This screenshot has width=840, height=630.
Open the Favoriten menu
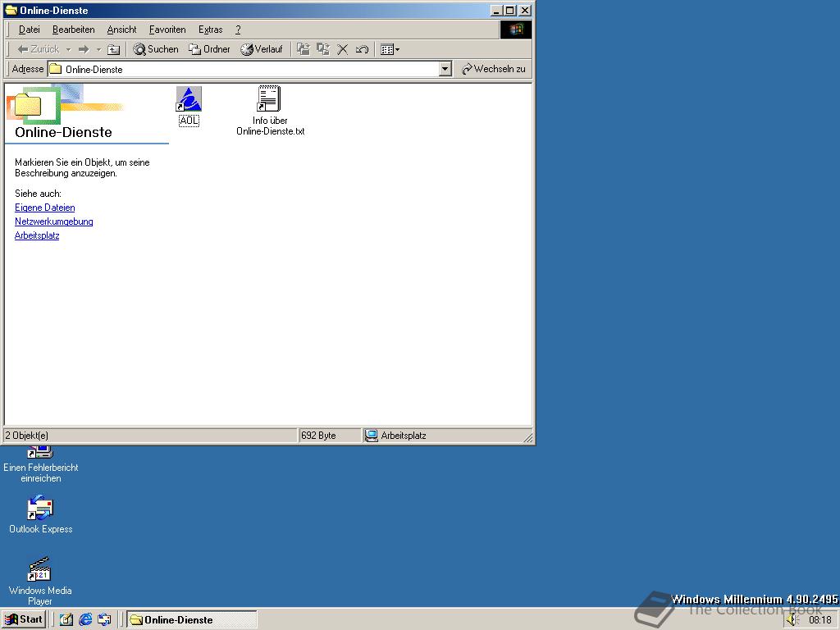pyautogui.click(x=167, y=30)
